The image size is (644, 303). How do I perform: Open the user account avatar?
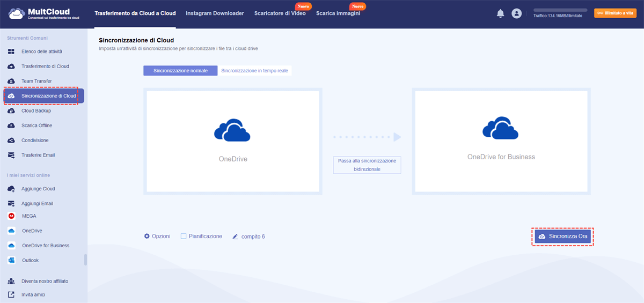click(x=517, y=13)
